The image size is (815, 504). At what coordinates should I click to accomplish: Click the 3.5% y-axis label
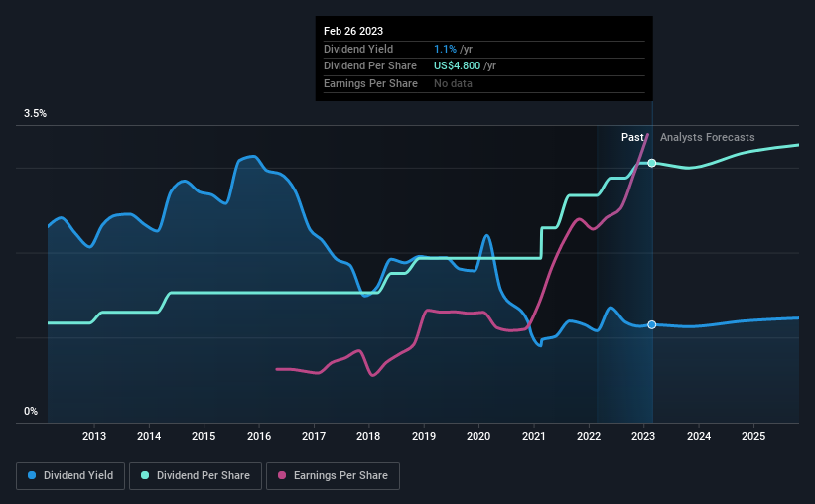click(35, 113)
